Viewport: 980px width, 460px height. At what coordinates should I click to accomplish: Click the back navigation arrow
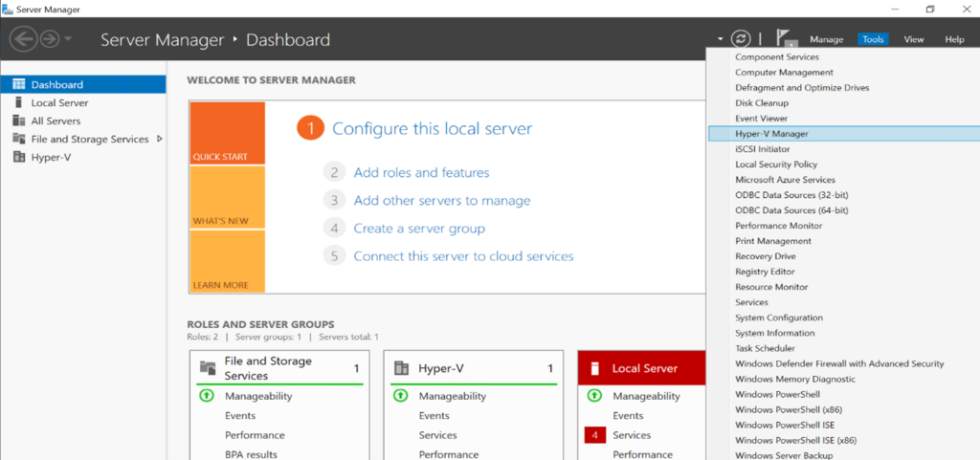23,39
